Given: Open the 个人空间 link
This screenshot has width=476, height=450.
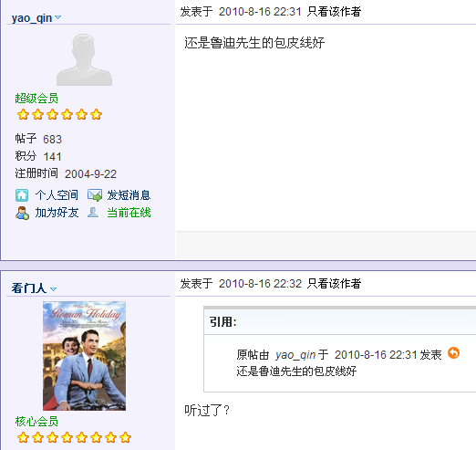Looking at the screenshot, I should 57,195.
